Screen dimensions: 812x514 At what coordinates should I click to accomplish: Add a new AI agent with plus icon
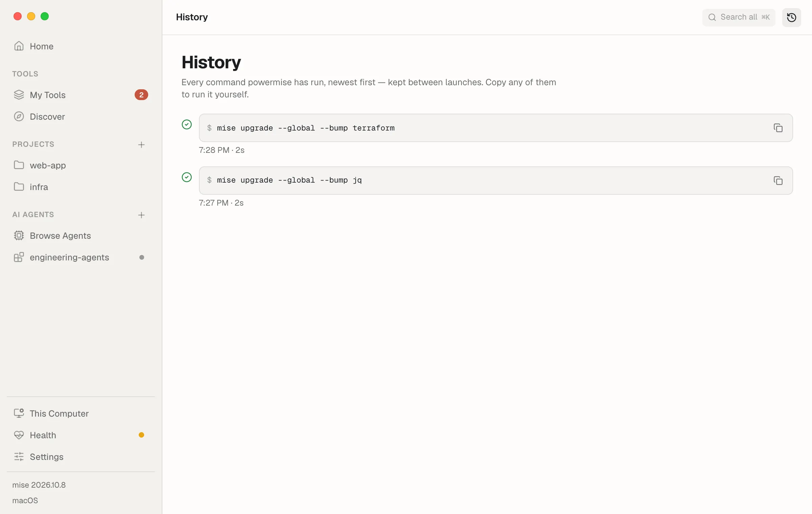(141, 215)
